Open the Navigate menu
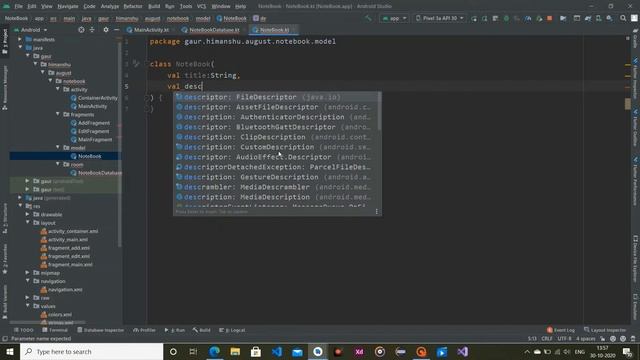This screenshot has height=360, width=640. 68,6
